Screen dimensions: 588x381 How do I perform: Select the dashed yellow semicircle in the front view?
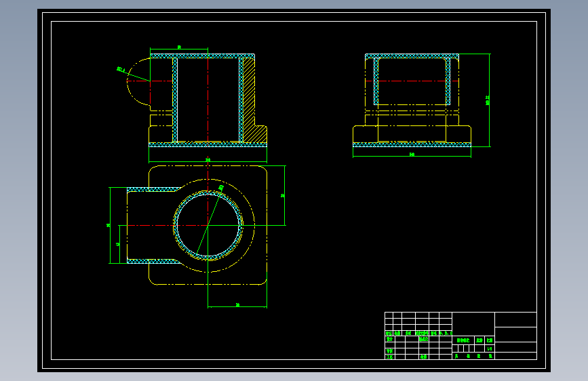click(139, 81)
